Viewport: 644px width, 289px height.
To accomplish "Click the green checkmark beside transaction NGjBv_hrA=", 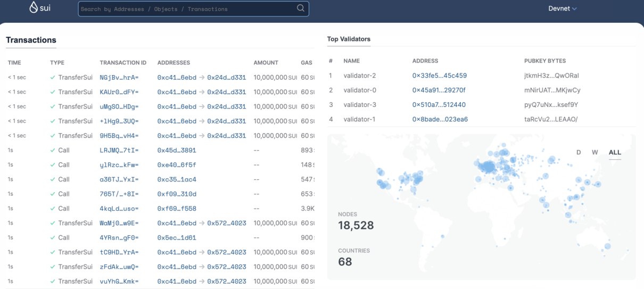I will [53, 77].
